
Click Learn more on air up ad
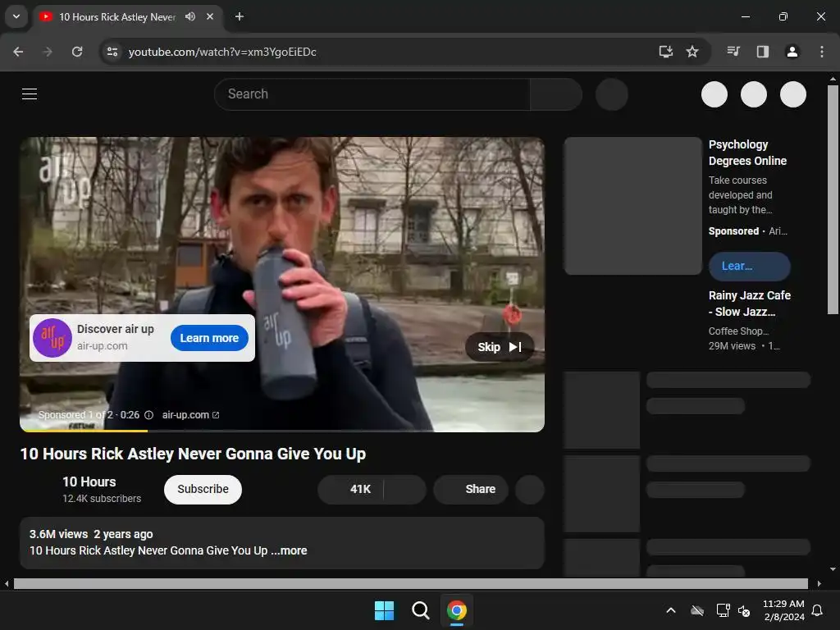209,338
